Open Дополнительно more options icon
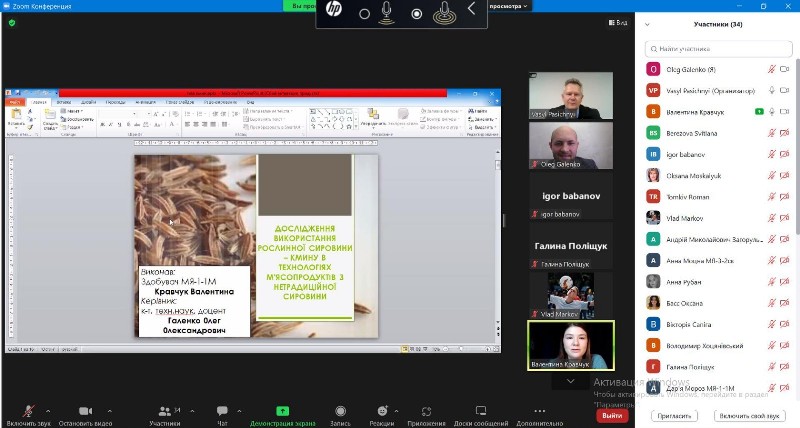This screenshot has width=800, height=428. click(541, 411)
